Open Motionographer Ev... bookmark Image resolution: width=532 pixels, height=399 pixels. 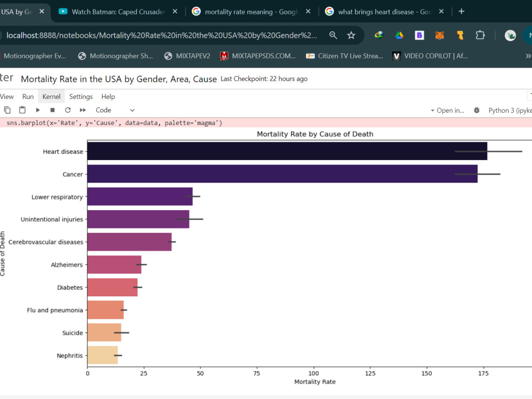pos(33,56)
